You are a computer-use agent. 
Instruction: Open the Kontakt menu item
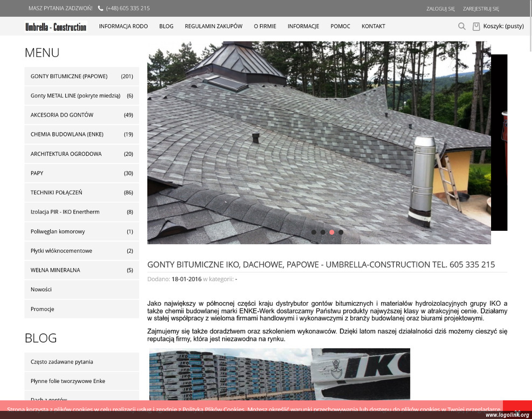[x=373, y=26]
